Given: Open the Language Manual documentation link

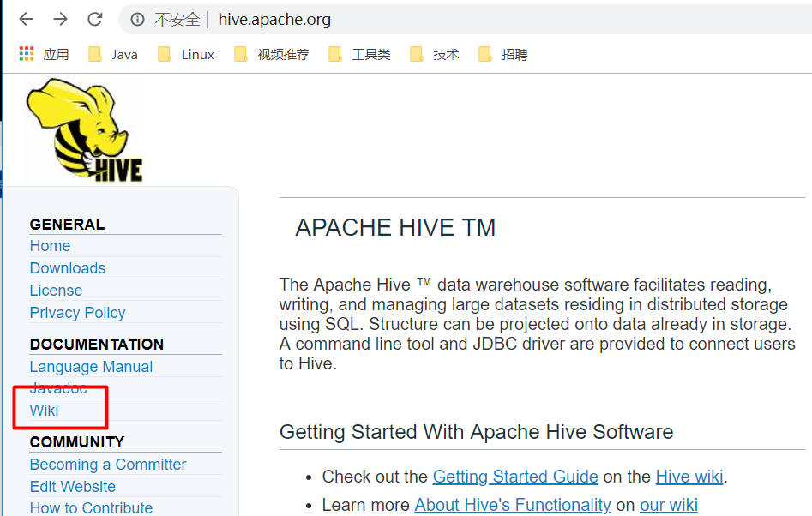Looking at the screenshot, I should coord(91,367).
